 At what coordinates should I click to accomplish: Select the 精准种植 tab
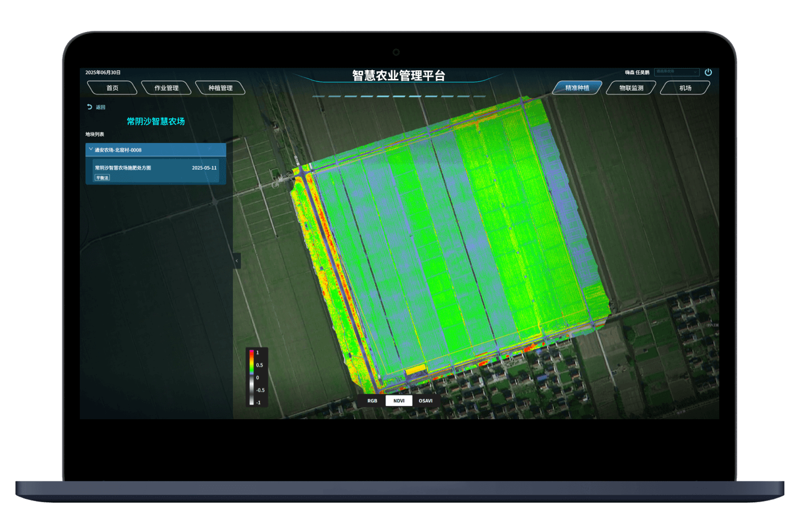tap(577, 88)
